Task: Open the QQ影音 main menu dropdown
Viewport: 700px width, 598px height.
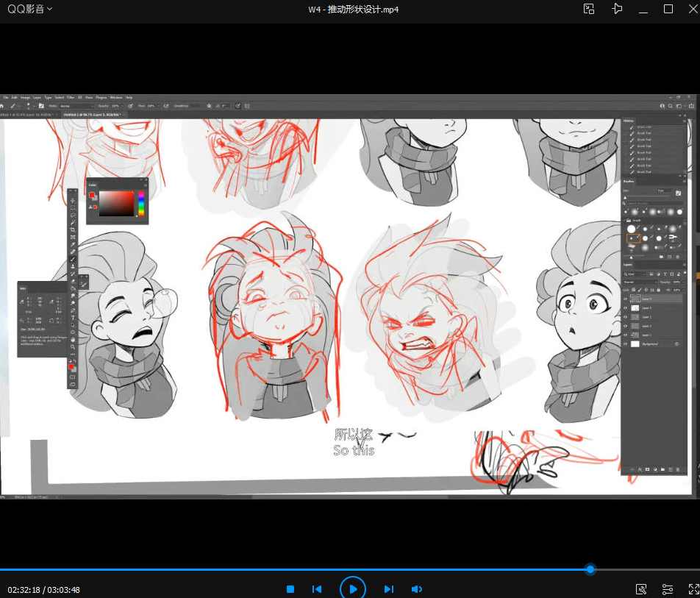Action: coord(30,10)
